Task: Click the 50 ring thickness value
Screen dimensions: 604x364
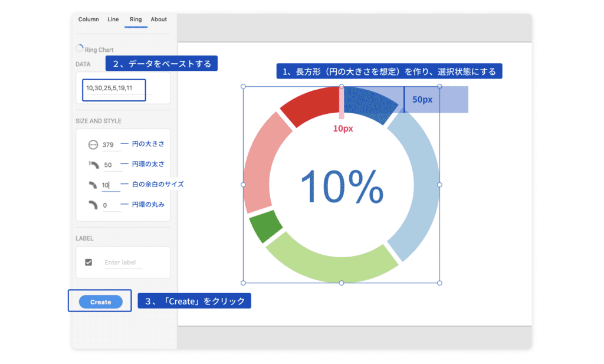Action: (x=108, y=164)
